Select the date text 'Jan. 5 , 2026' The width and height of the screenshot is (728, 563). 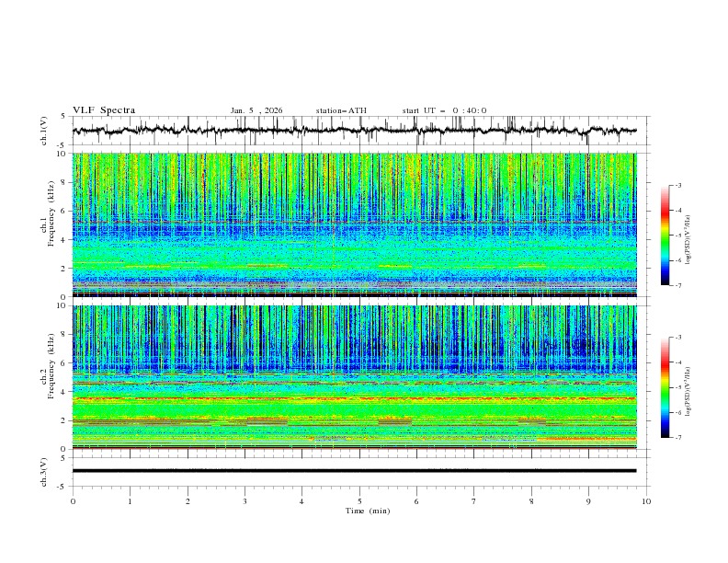[x=256, y=110]
